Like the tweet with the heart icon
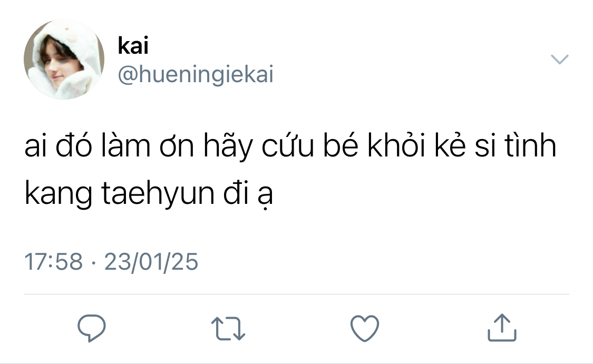Screen dimensions: 593x364 coord(365,328)
